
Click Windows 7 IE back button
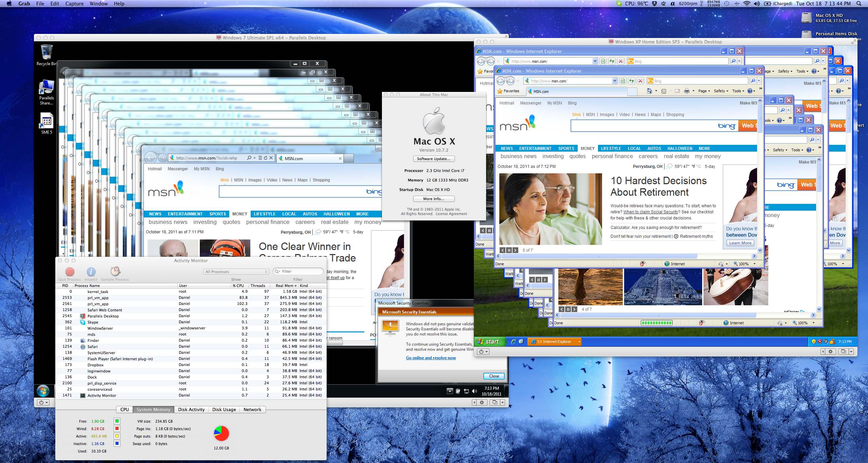[151, 158]
